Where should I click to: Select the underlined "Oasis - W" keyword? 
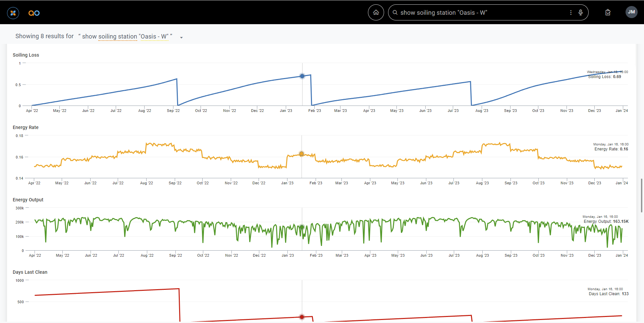pos(154,37)
